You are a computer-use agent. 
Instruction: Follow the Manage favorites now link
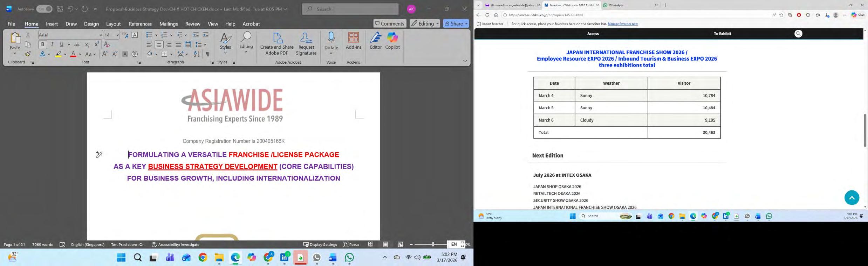click(622, 24)
